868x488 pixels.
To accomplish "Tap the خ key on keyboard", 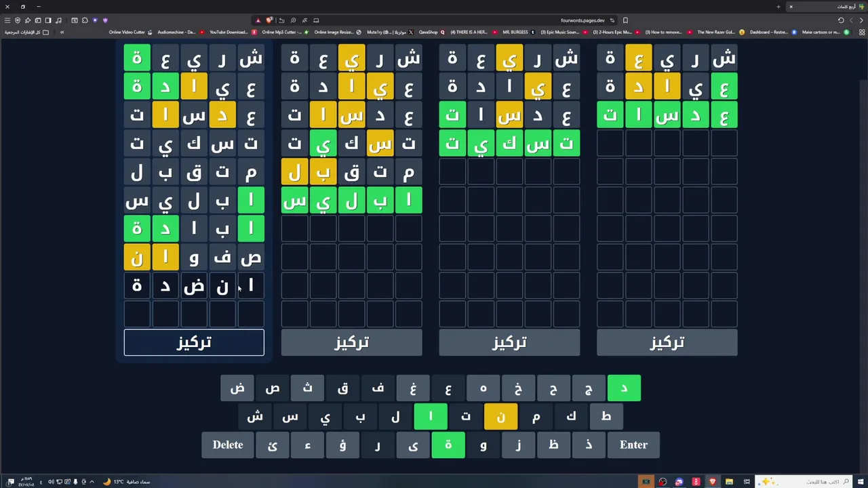I will click(x=518, y=388).
